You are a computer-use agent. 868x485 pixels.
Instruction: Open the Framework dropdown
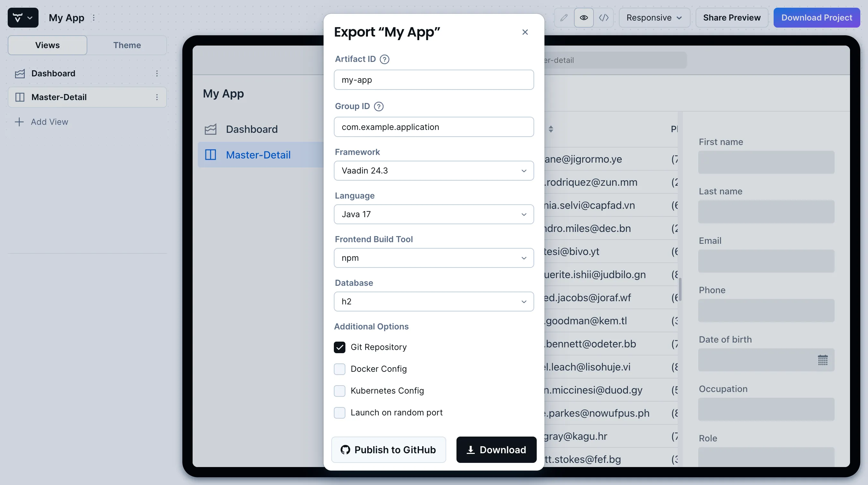[x=434, y=171]
